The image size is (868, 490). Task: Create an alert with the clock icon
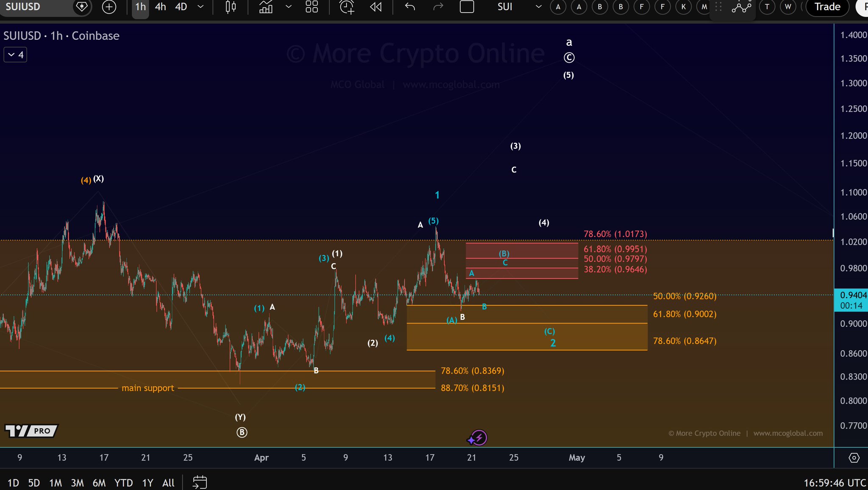[x=347, y=7]
